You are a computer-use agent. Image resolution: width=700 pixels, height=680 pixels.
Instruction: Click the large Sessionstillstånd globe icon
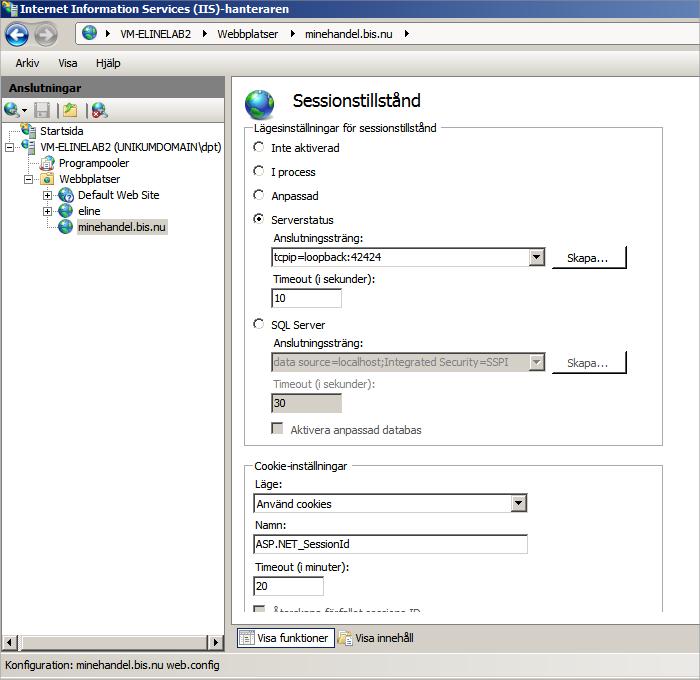click(x=259, y=104)
